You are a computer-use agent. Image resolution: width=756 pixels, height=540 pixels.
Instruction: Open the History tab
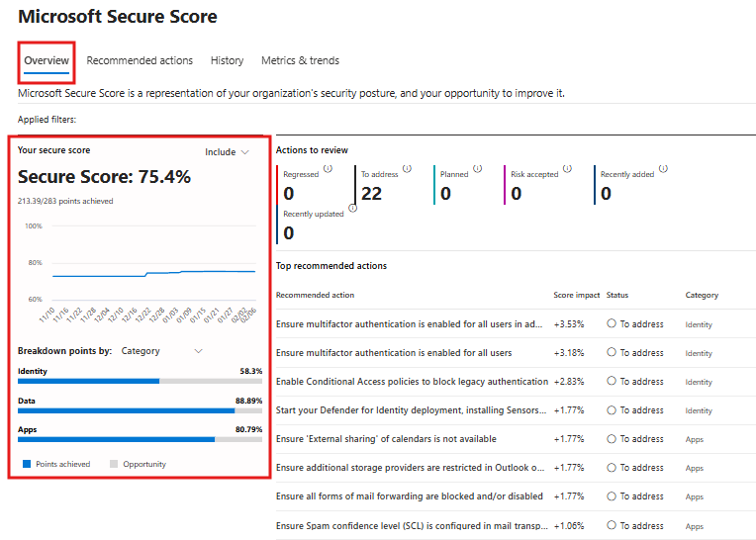point(227,60)
